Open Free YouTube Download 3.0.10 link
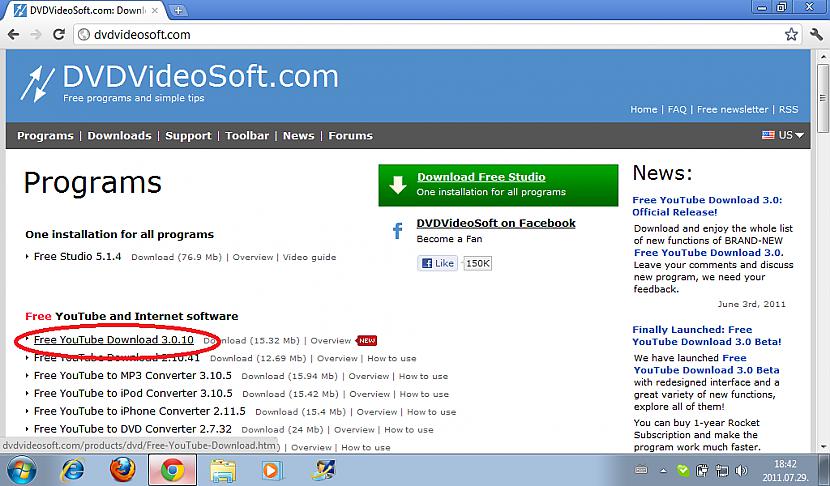Viewport: 830px width, 486px height. tap(113, 340)
